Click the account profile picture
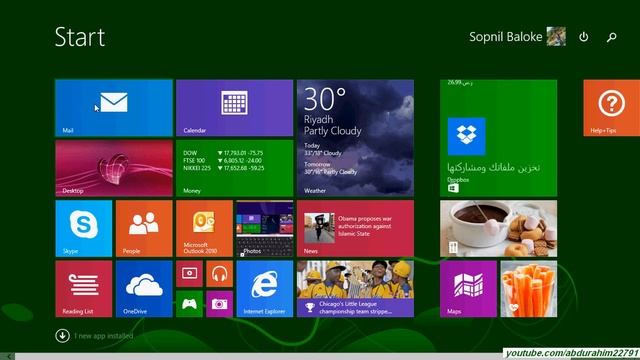 click(556, 36)
